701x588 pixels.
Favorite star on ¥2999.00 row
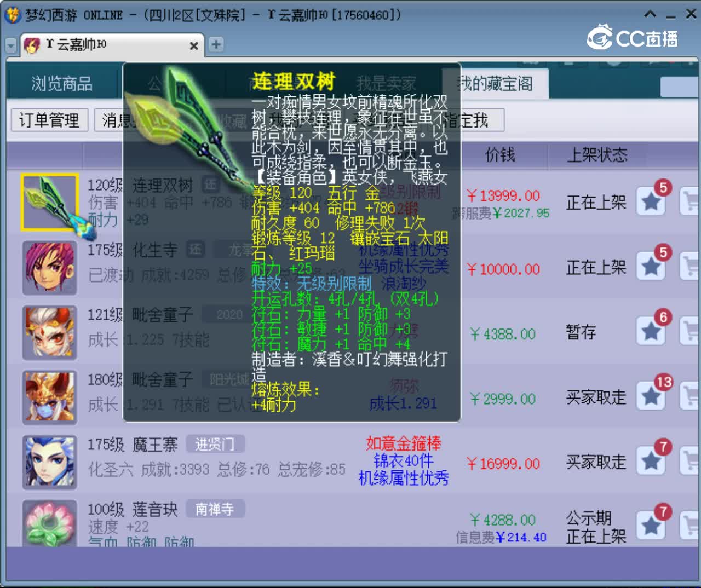pyautogui.click(x=652, y=396)
